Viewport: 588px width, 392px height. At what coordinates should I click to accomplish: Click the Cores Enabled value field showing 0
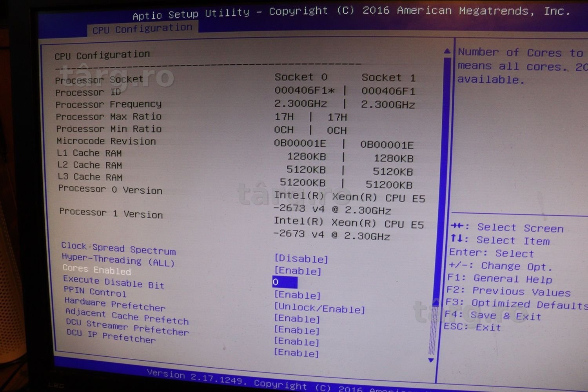click(285, 282)
